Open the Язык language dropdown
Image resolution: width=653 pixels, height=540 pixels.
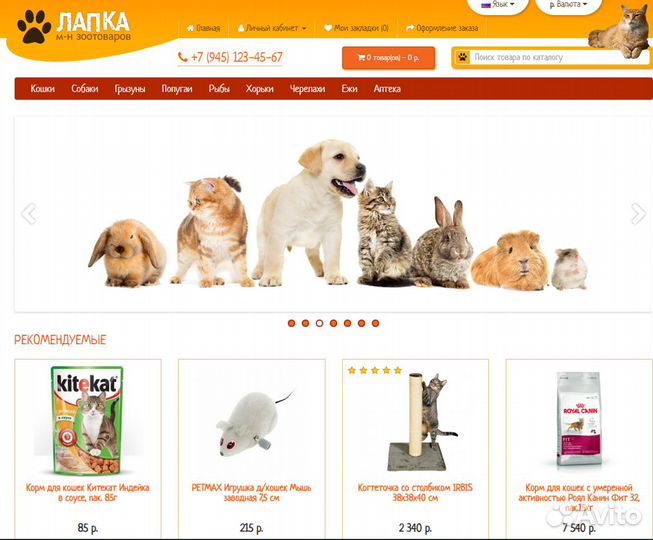[498, 5]
